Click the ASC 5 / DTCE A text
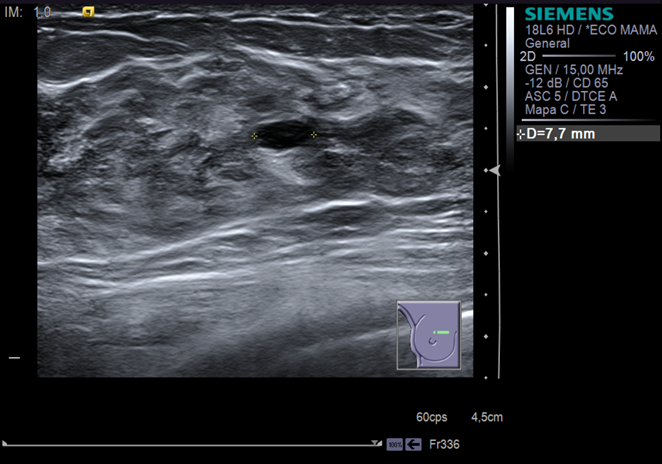Image resolution: width=662 pixels, height=464 pixels. pos(571,96)
